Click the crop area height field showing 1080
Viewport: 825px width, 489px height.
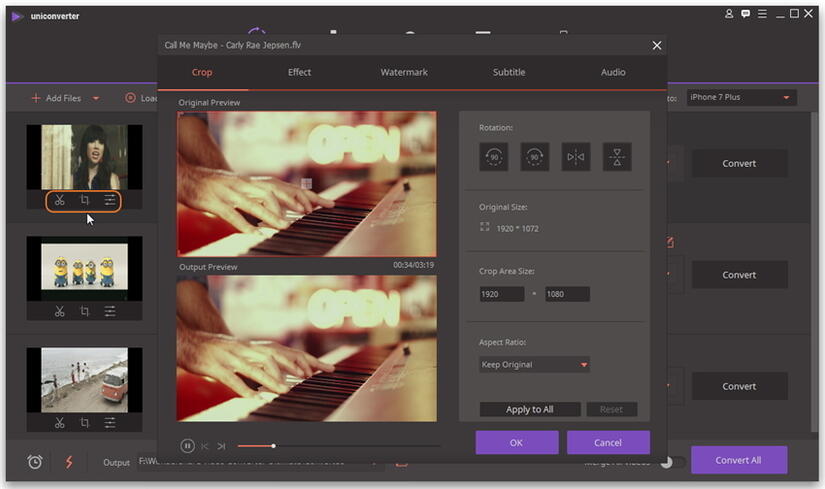pyautogui.click(x=567, y=294)
